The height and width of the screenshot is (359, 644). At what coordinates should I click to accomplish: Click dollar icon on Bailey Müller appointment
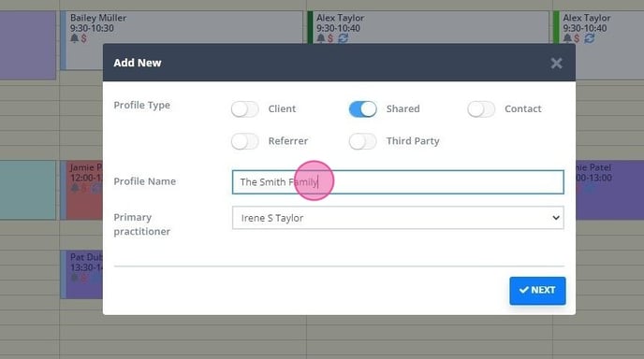tap(84, 38)
